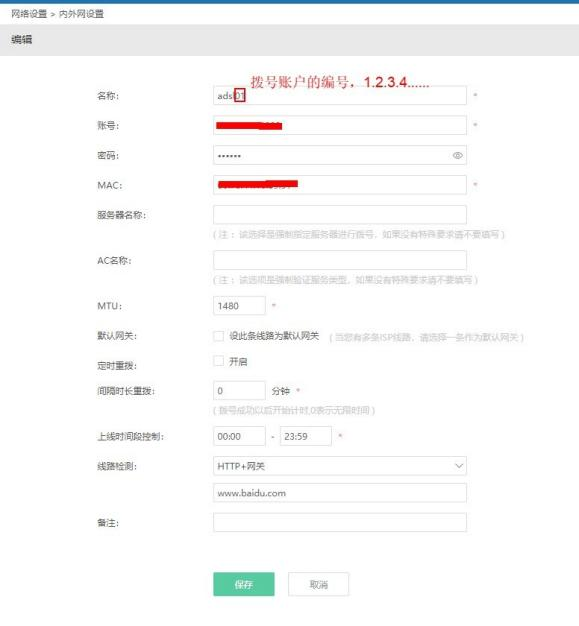
Task: Click the 00:00 start time field
Action: [x=239, y=436]
